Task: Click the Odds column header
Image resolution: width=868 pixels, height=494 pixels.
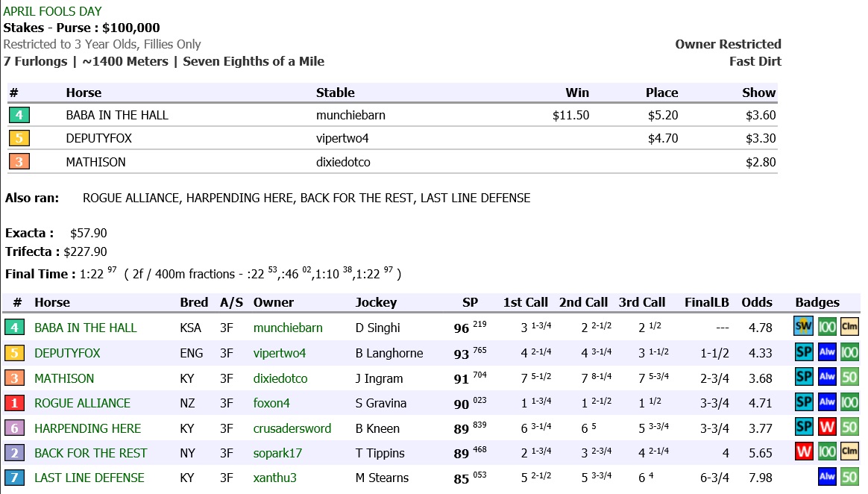Action: 756,302
